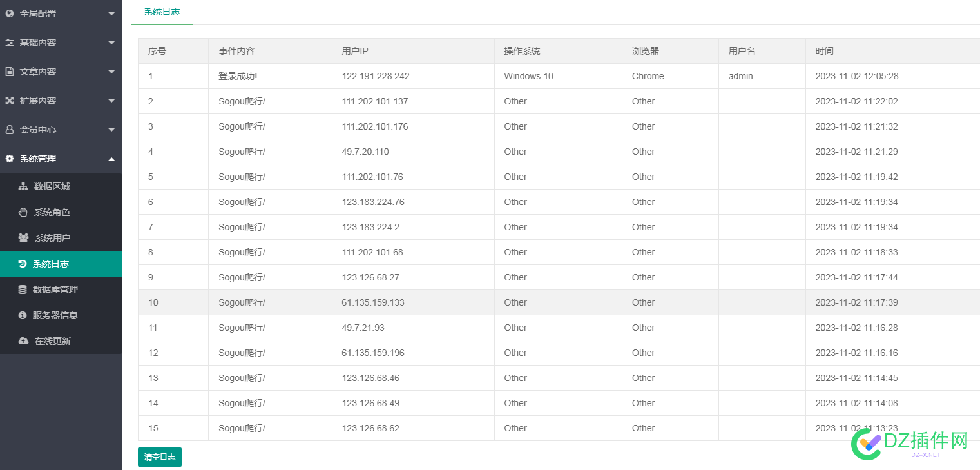Expand the 全局配置 menu arrow
Viewport: 980px width, 470px height.
(x=111, y=14)
